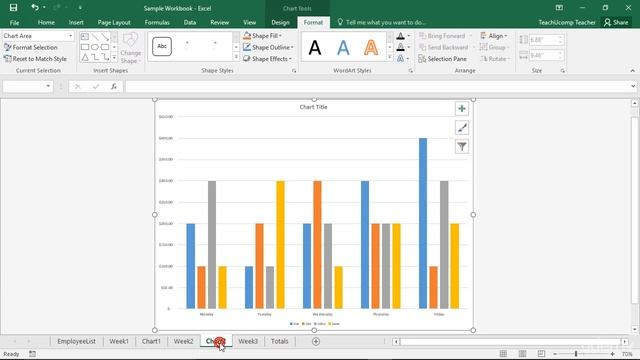The height and width of the screenshot is (360, 640).
Task: Click the macro record icon in status bar
Action: point(32,354)
